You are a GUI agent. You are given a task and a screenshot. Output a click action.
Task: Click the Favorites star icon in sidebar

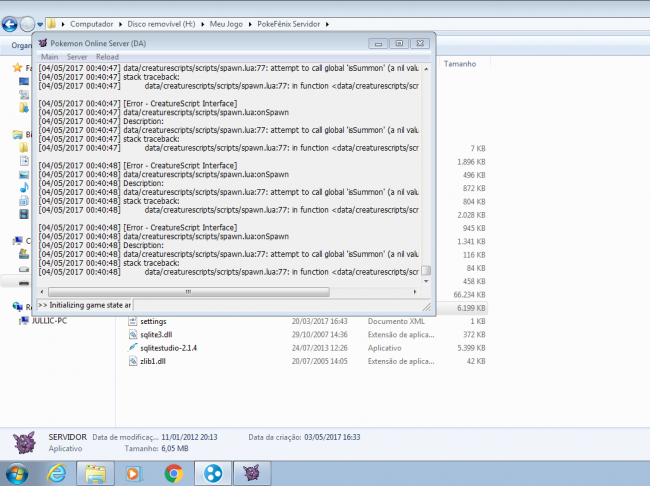17,67
